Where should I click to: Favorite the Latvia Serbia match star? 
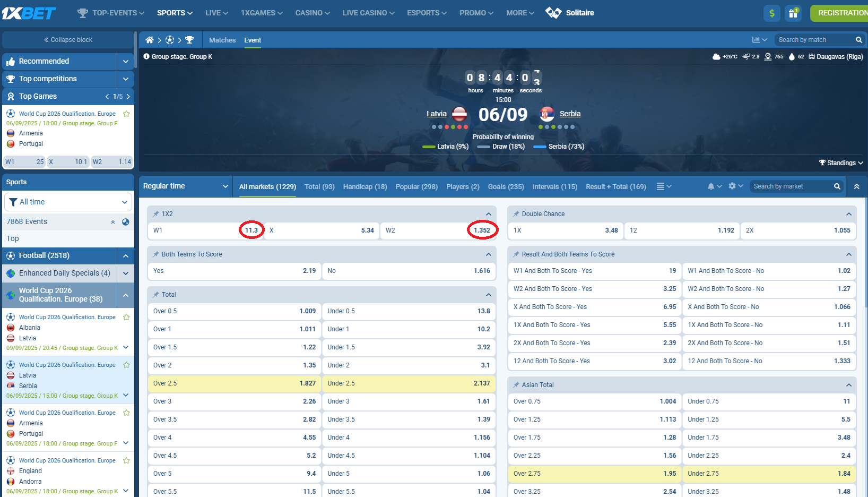click(126, 365)
